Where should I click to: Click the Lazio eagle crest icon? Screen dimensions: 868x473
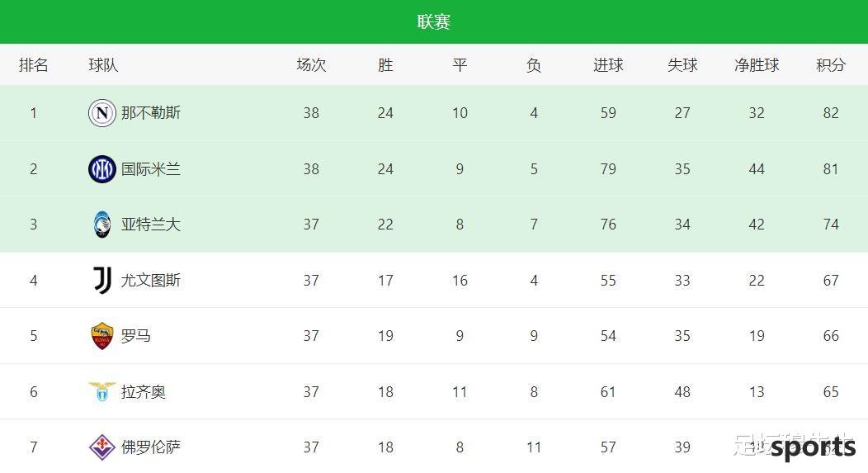[x=101, y=391]
